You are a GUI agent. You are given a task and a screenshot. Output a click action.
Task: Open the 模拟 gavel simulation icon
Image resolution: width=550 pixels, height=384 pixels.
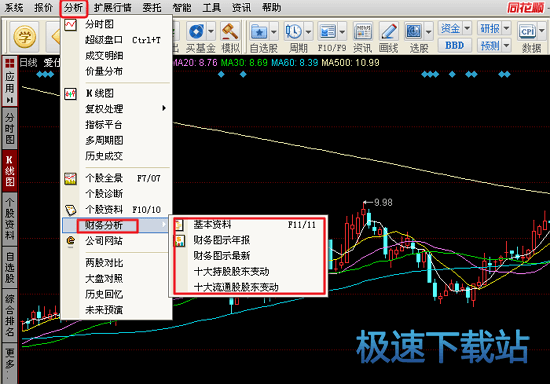pyautogui.click(x=230, y=32)
